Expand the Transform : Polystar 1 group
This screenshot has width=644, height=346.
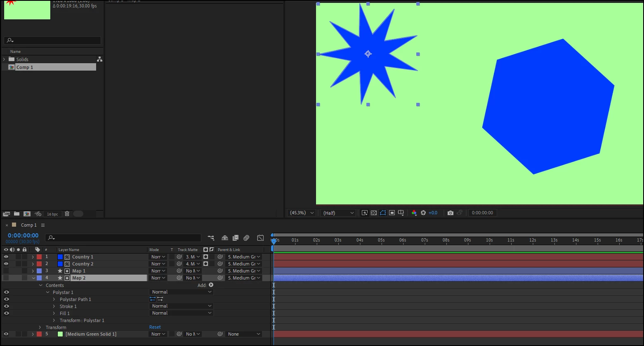(x=54, y=320)
